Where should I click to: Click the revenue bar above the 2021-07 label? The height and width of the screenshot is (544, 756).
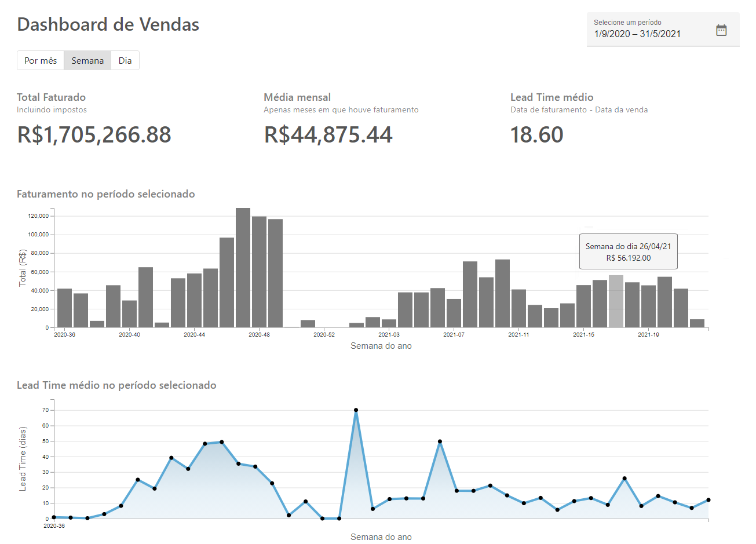[x=454, y=313]
